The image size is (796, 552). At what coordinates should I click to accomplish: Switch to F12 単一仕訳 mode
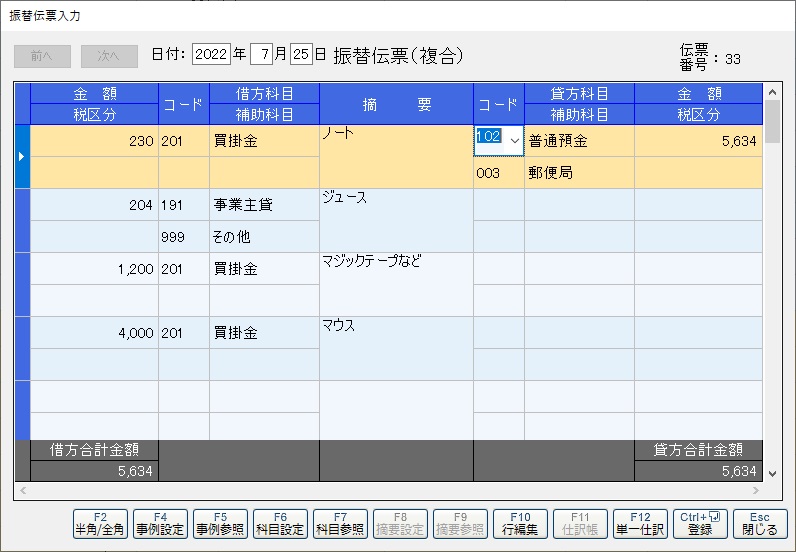click(640, 524)
